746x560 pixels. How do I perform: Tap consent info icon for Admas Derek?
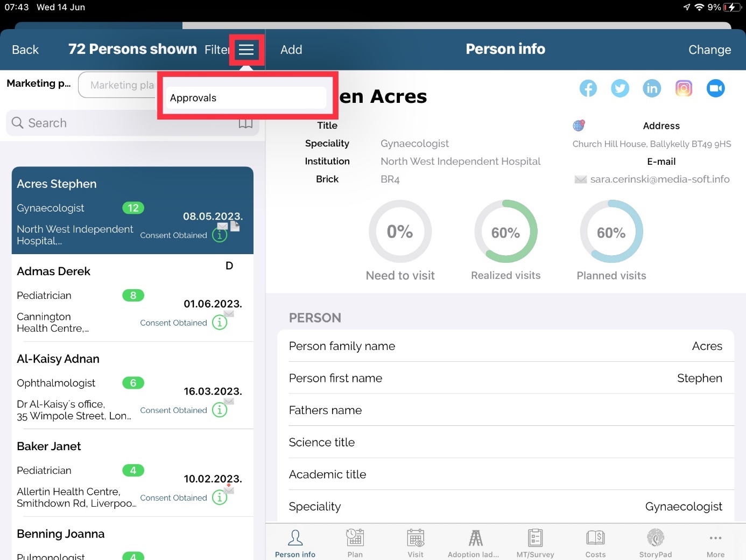coord(220,323)
